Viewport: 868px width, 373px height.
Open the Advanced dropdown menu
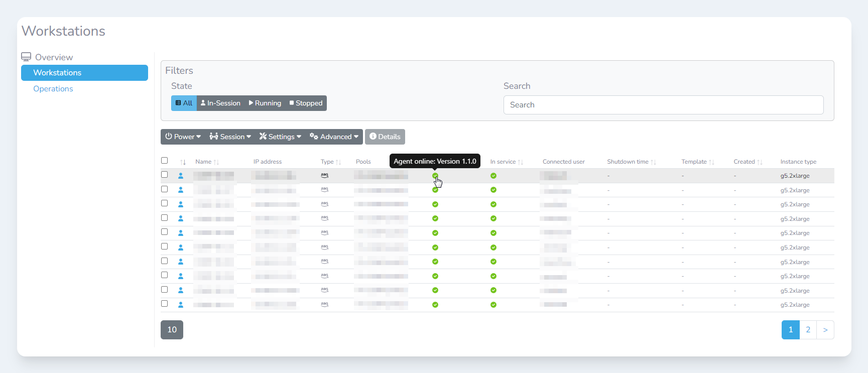(x=334, y=137)
